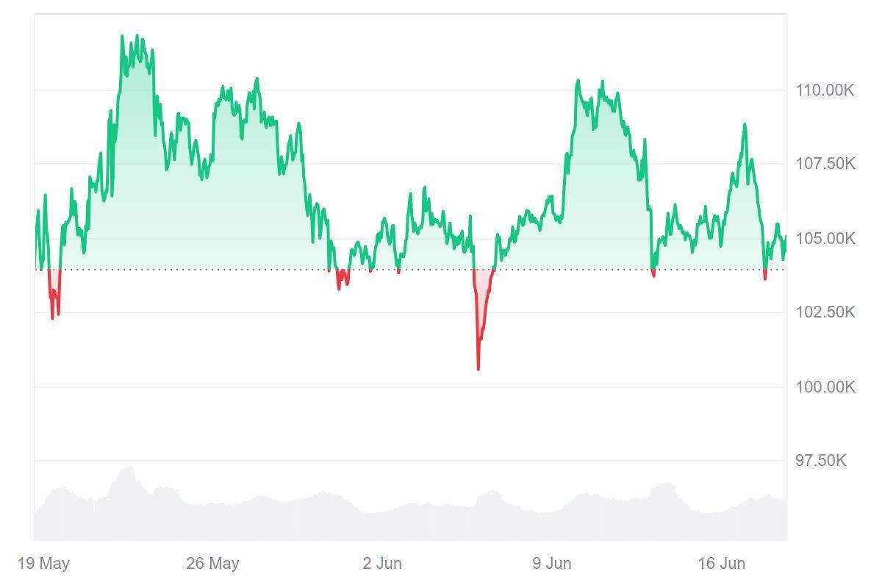Click the price peak just after 9 Jun

578,82
